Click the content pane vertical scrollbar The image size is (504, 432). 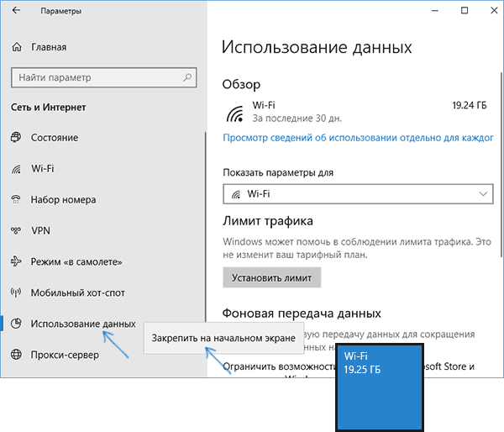[x=501, y=164]
